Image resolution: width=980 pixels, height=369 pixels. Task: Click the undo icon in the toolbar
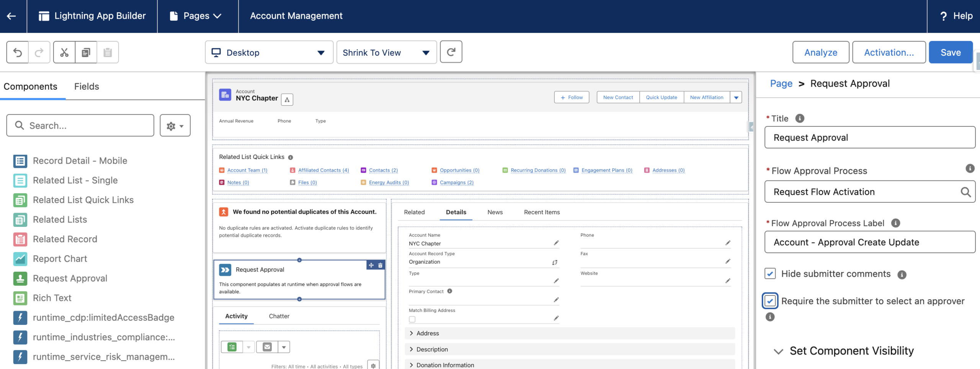point(17,52)
